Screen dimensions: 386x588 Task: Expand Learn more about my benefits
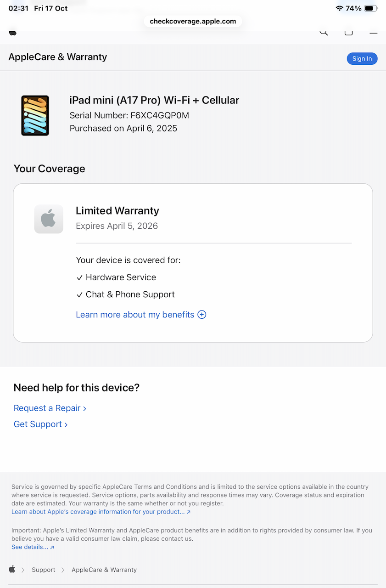pyautogui.click(x=135, y=315)
